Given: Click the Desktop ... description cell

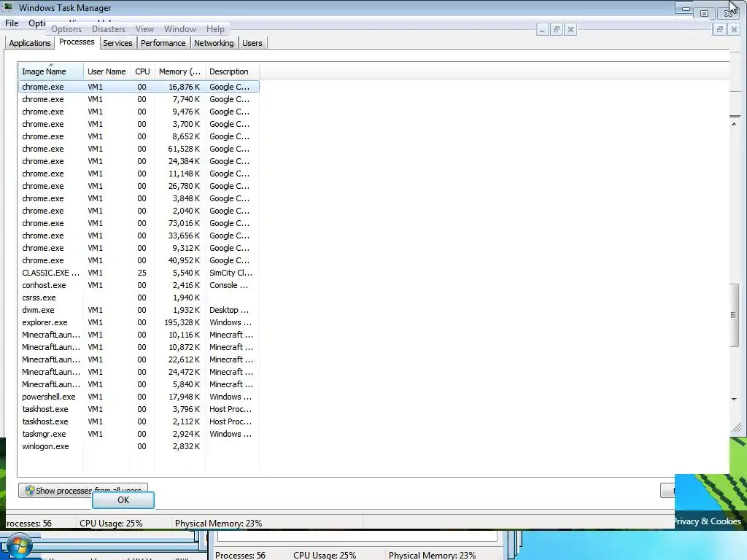Looking at the screenshot, I should [x=229, y=310].
